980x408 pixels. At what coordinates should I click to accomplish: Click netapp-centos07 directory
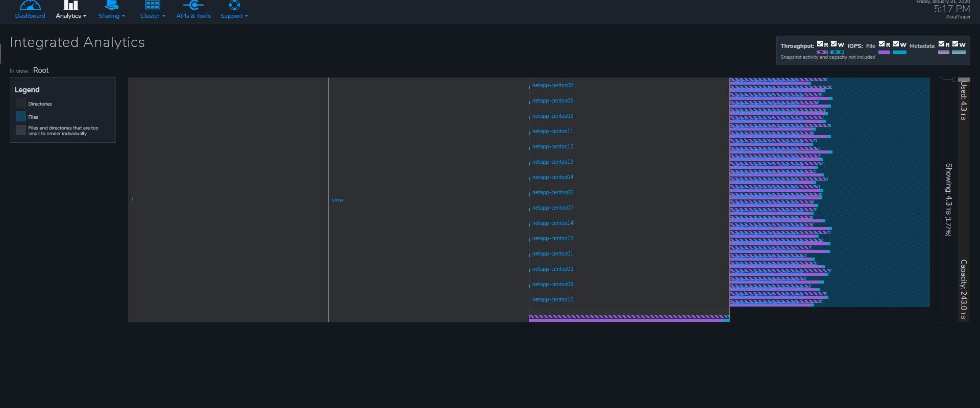(x=553, y=208)
